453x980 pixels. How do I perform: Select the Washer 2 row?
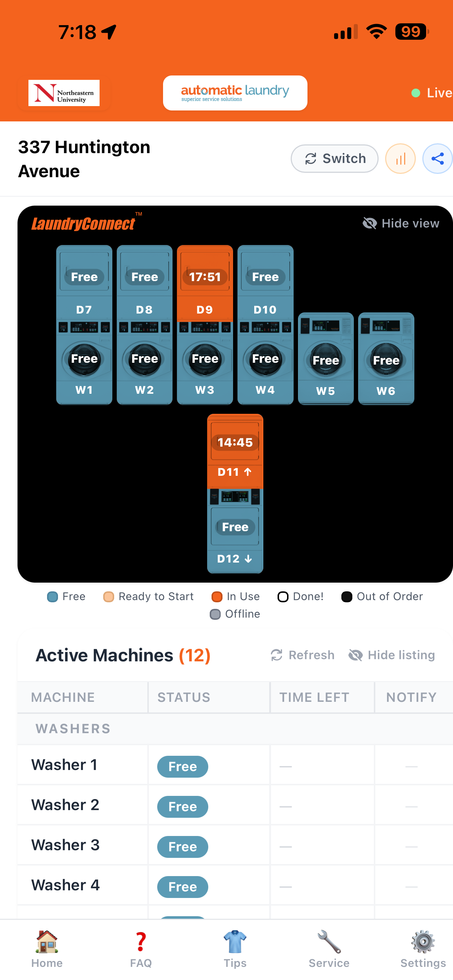[x=235, y=805]
